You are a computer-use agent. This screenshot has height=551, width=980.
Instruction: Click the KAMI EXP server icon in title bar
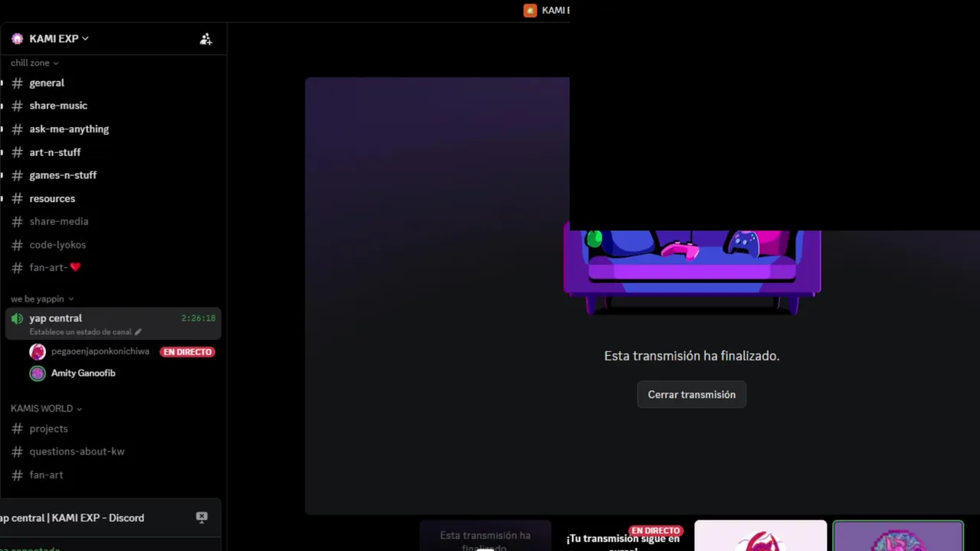click(530, 10)
